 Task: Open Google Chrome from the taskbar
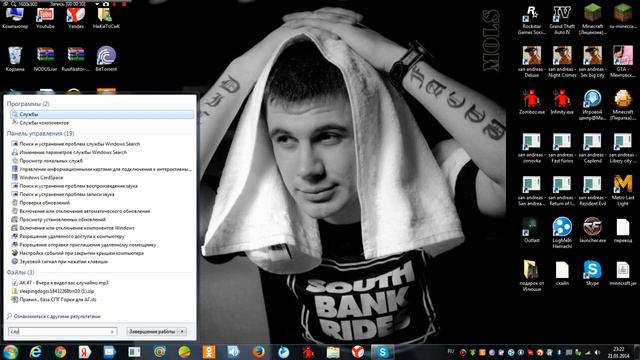tap(60, 352)
